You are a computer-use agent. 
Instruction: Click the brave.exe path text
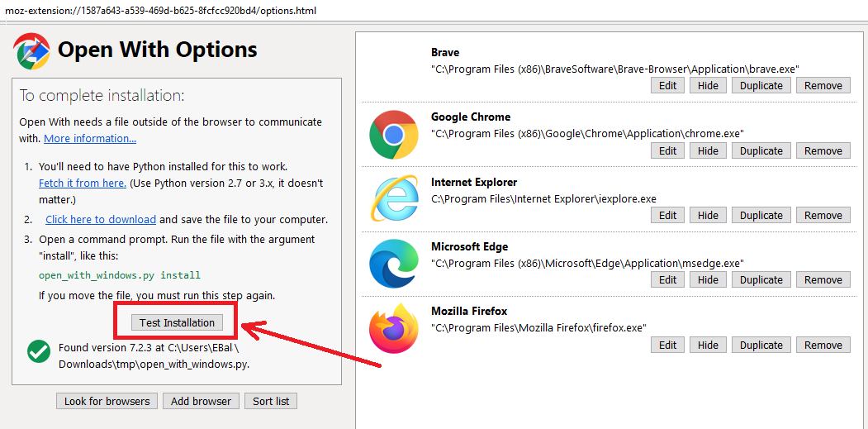[615, 69]
